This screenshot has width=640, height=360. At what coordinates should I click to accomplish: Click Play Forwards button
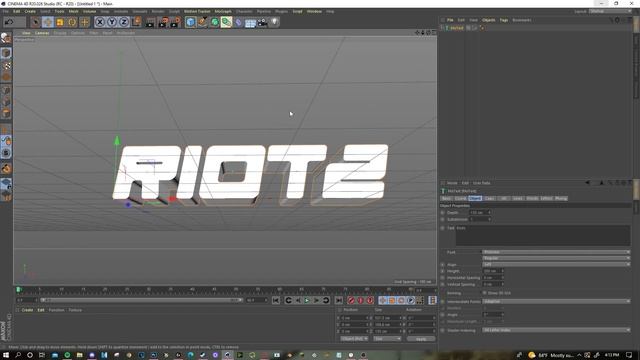click(x=307, y=300)
